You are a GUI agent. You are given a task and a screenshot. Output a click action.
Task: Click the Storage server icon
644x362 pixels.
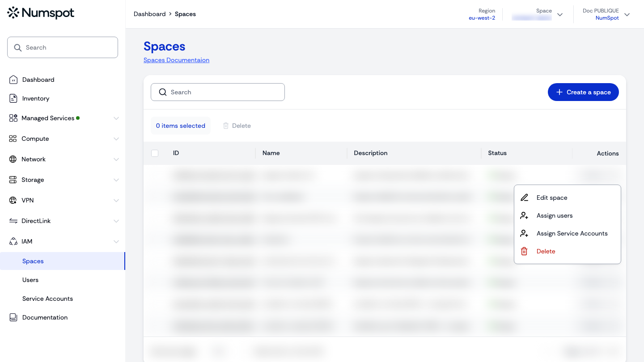coord(13,180)
